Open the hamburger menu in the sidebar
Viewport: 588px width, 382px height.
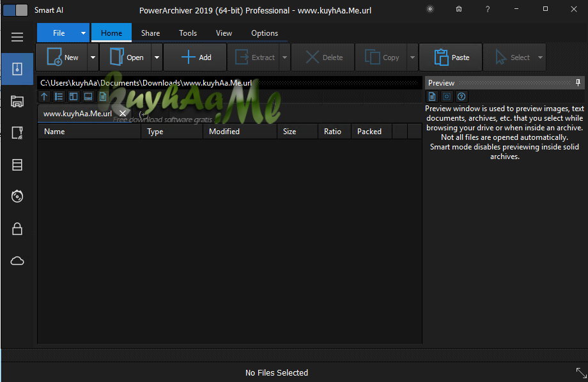(x=17, y=37)
